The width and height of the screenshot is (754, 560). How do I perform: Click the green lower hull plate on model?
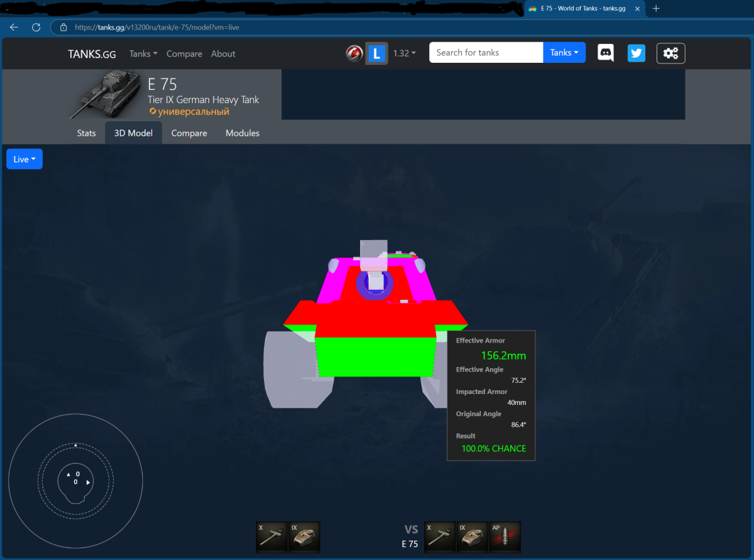coord(376,356)
